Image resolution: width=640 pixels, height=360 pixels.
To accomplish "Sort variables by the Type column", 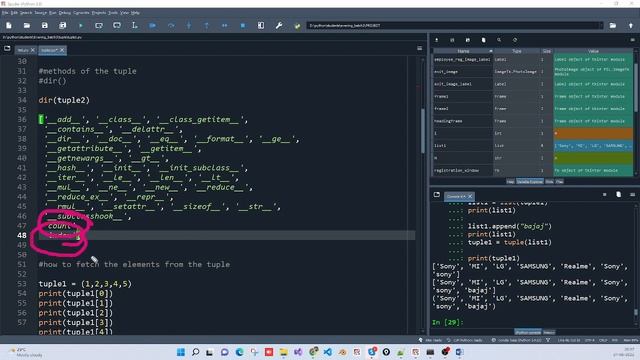I will 517,51.
